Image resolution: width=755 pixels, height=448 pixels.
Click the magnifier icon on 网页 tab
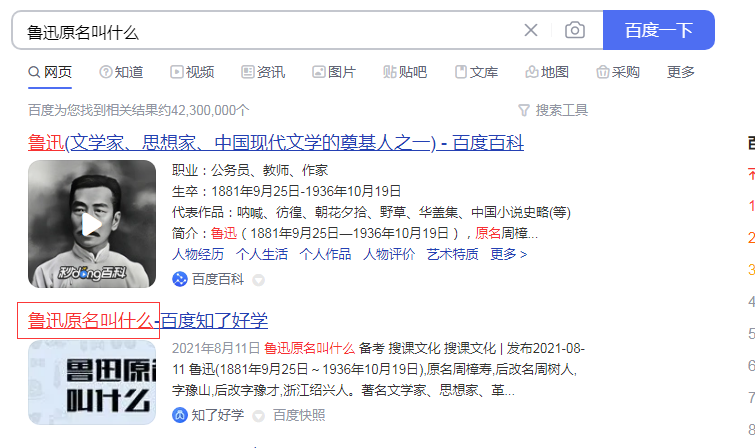click(x=34, y=72)
